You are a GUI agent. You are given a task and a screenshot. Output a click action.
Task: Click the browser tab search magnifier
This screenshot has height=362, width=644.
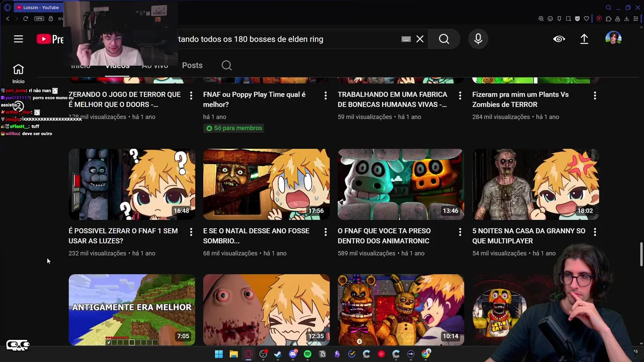(x=608, y=8)
